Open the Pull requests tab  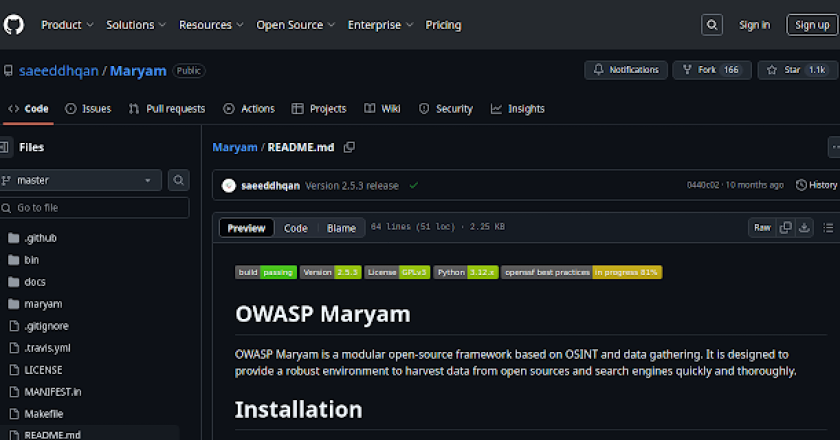(167, 109)
